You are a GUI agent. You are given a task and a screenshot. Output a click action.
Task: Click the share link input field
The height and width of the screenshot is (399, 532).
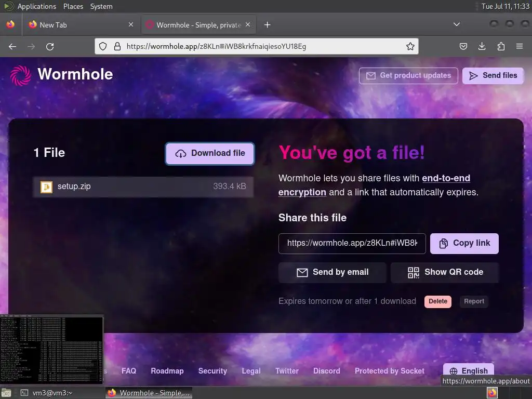352,243
